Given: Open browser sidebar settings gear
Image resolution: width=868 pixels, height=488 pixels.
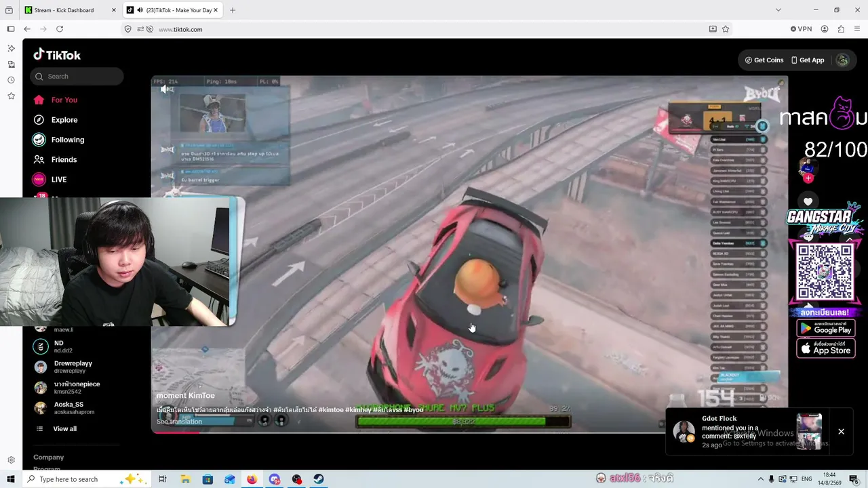Looking at the screenshot, I should [x=11, y=460].
